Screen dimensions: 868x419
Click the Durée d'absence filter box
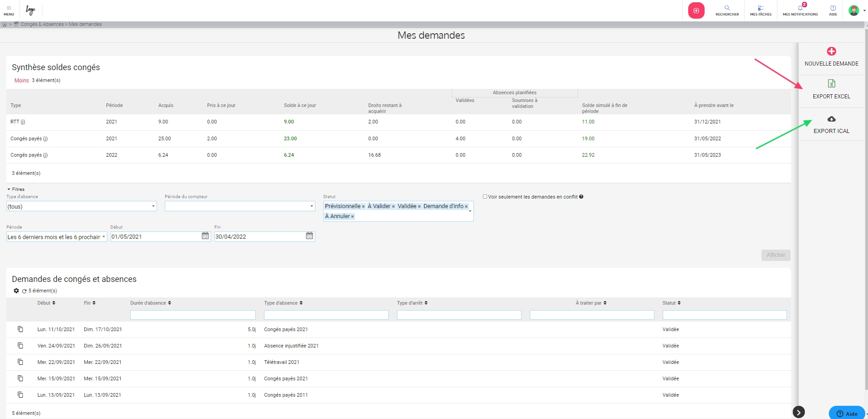tap(193, 315)
